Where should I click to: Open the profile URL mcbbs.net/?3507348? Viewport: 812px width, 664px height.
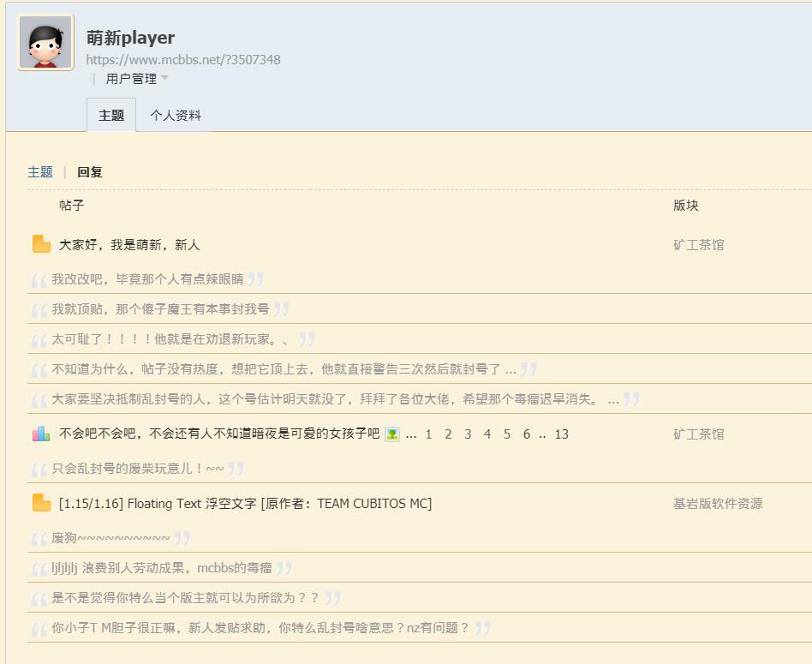tap(182, 60)
